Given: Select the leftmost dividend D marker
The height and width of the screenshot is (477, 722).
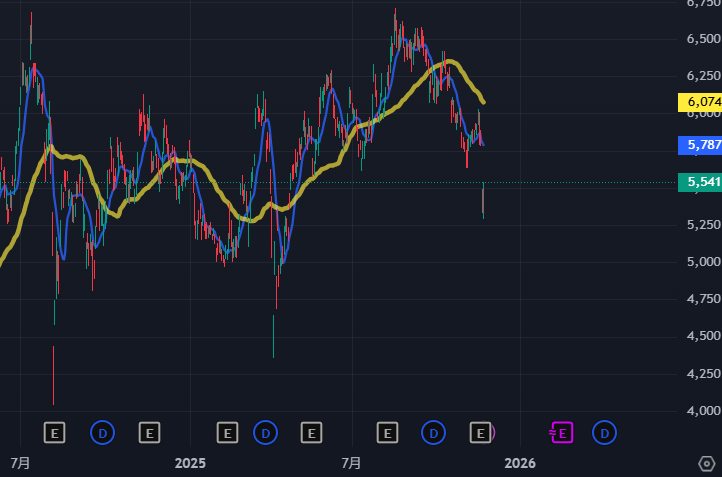Looking at the screenshot, I should pyautogui.click(x=102, y=432).
